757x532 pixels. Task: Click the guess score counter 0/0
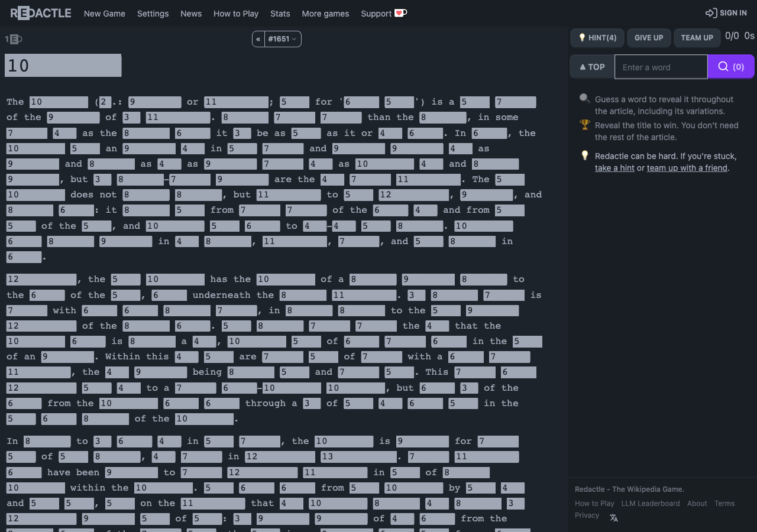point(732,36)
